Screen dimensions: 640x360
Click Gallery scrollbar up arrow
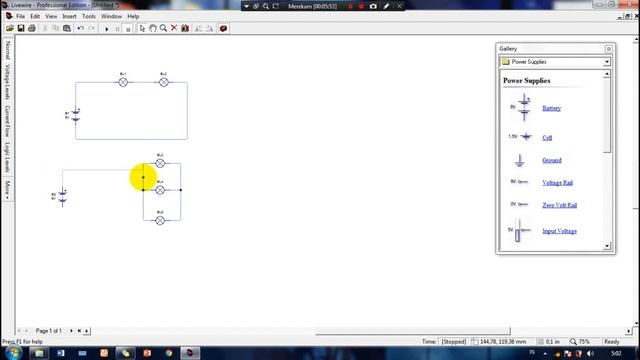[607, 74]
